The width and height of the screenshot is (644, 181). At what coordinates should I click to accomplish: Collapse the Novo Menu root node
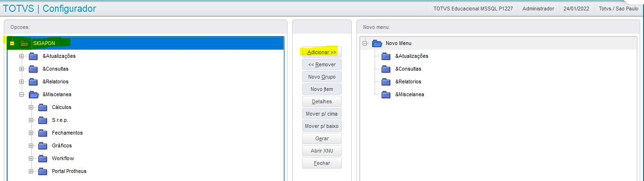point(365,44)
